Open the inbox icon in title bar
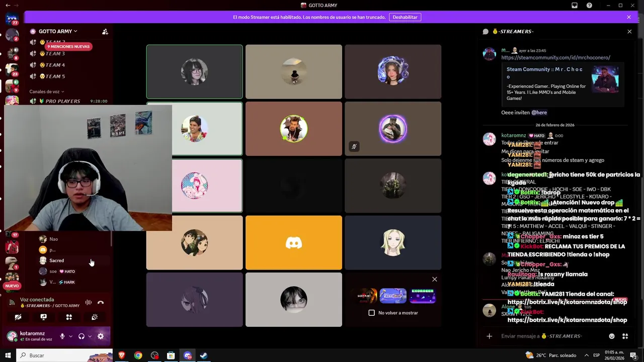Screen dimensions: 644x362 575,6
